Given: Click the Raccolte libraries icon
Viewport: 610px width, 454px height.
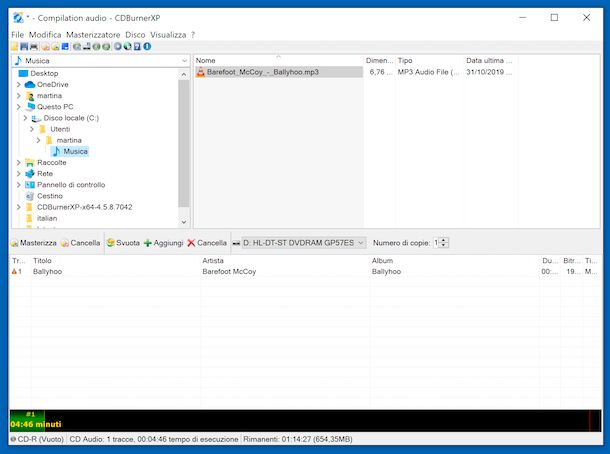Looking at the screenshot, I should (x=30, y=163).
